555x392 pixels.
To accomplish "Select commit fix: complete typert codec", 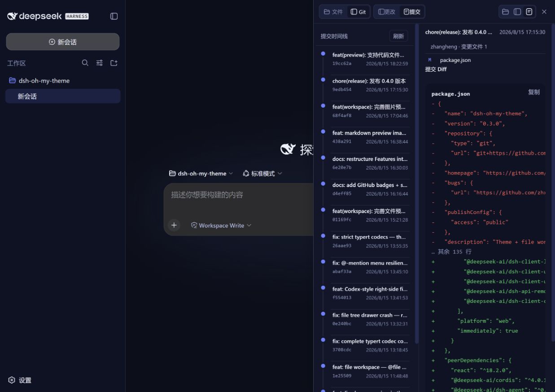I will [370, 345].
